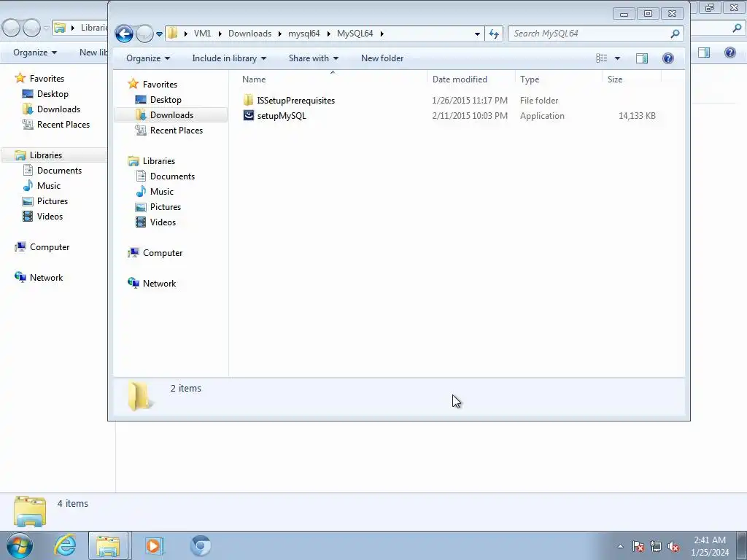Select mysql64 in the address breadcrumb

click(x=304, y=34)
